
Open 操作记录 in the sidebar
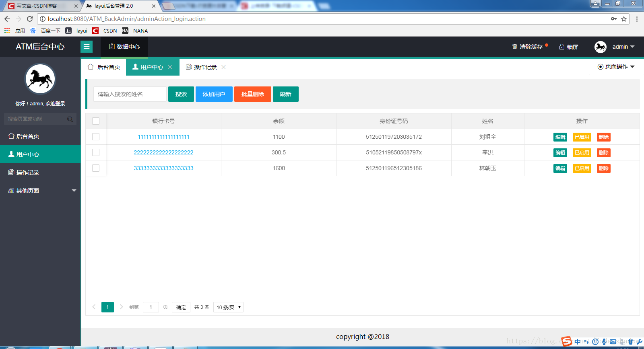[x=40, y=172]
